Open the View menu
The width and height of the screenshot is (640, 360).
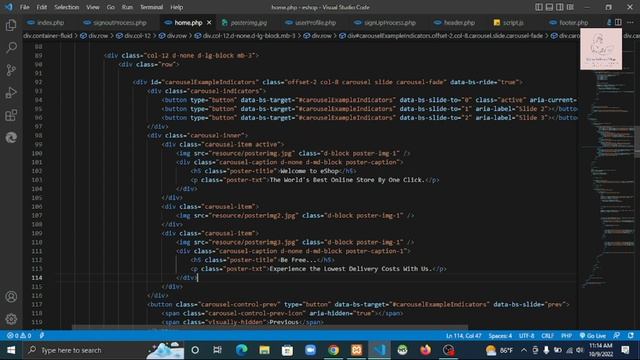click(x=93, y=7)
